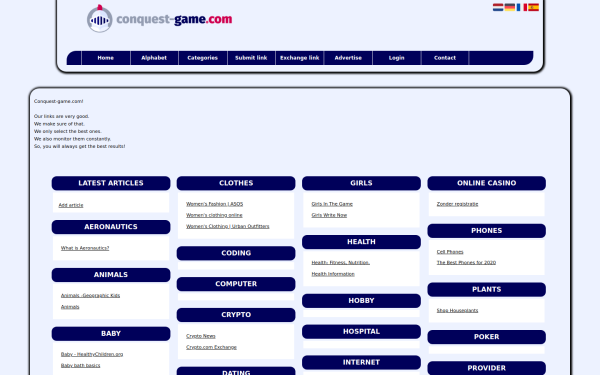Open the Animals category header
Screen dimensions: 600x375
pyautogui.click(x=111, y=275)
